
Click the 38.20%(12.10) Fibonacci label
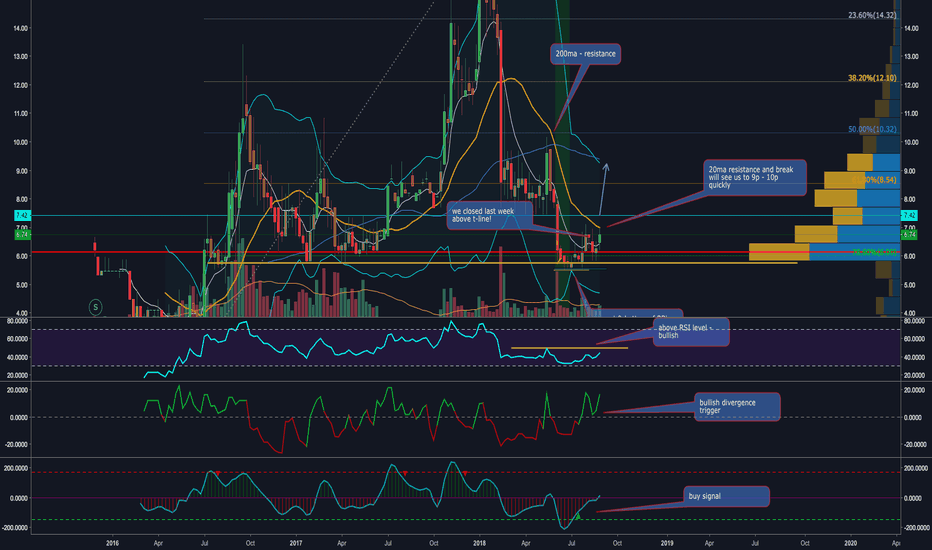click(872, 78)
